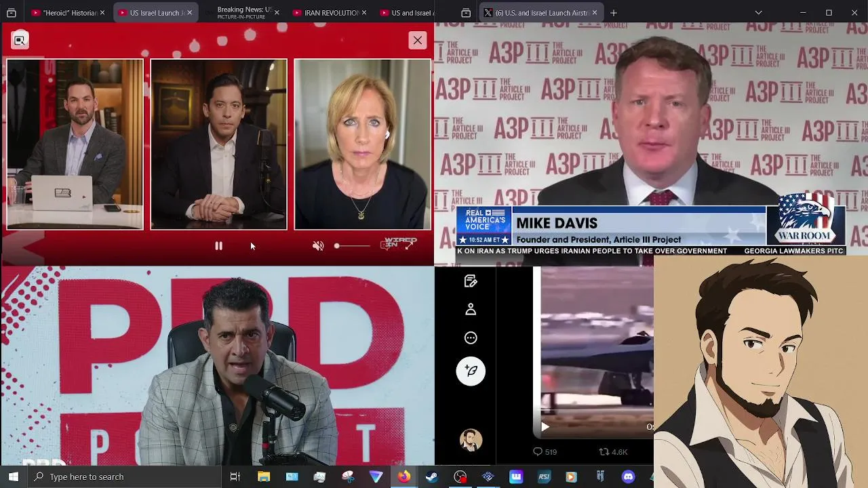Click the X compose new post button
This screenshot has width=868, height=488.
(x=471, y=371)
